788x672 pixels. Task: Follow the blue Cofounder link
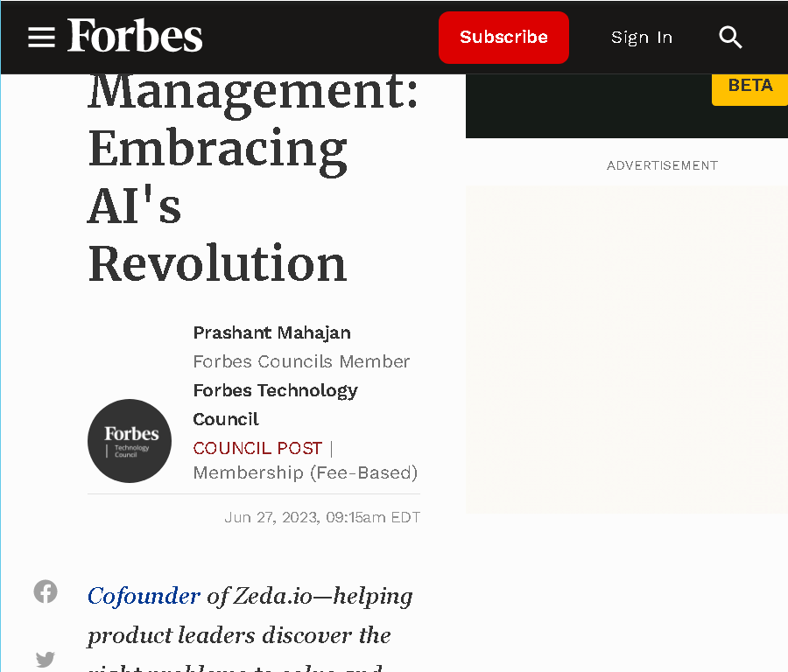click(144, 596)
